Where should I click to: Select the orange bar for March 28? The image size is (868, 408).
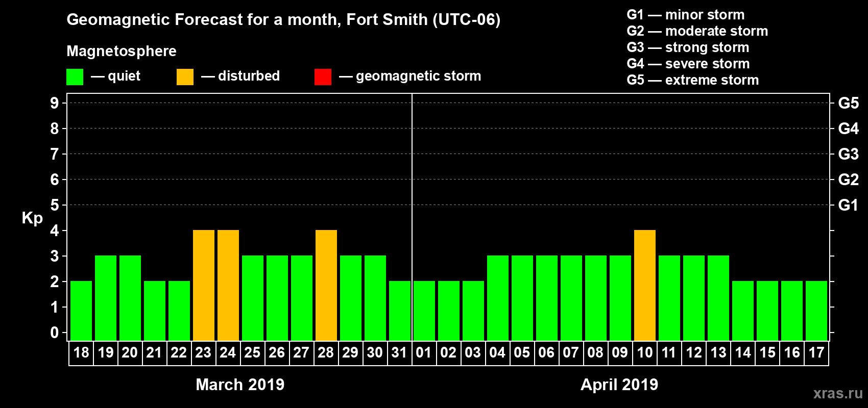pyautogui.click(x=326, y=286)
